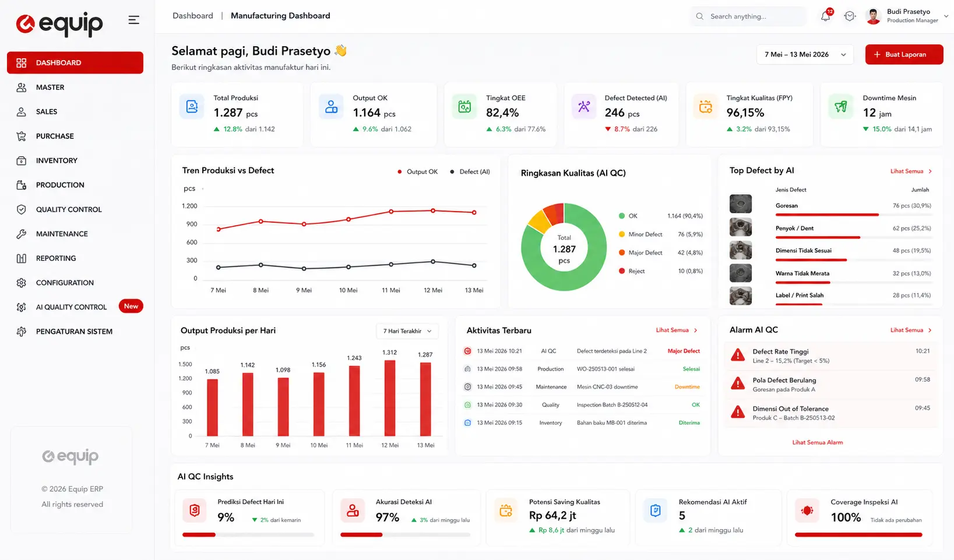Focus the Search anything field
954x560 pixels.
pyautogui.click(x=748, y=16)
